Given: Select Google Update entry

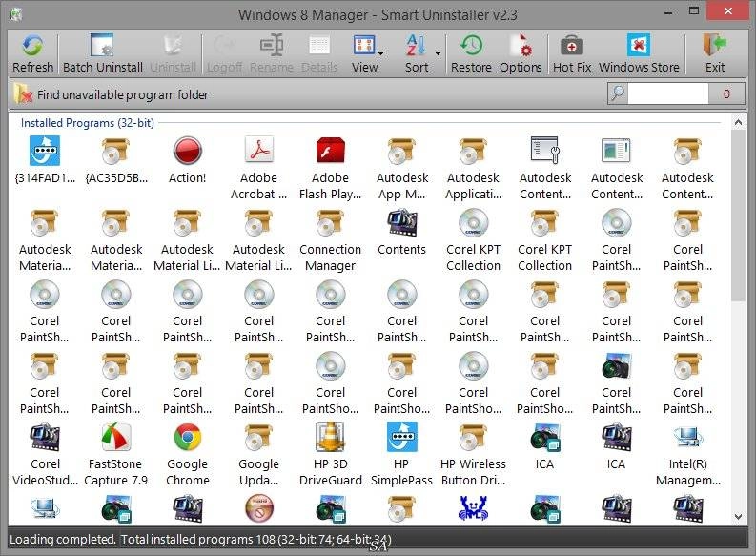Looking at the screenshot, I should pyautogui.click(x=258, y=455).
